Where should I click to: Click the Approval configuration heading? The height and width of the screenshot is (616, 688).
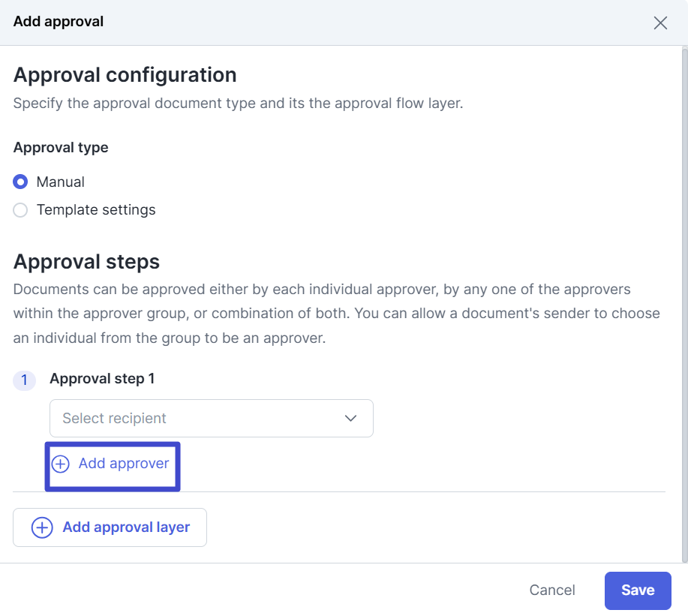coord(125,75)
